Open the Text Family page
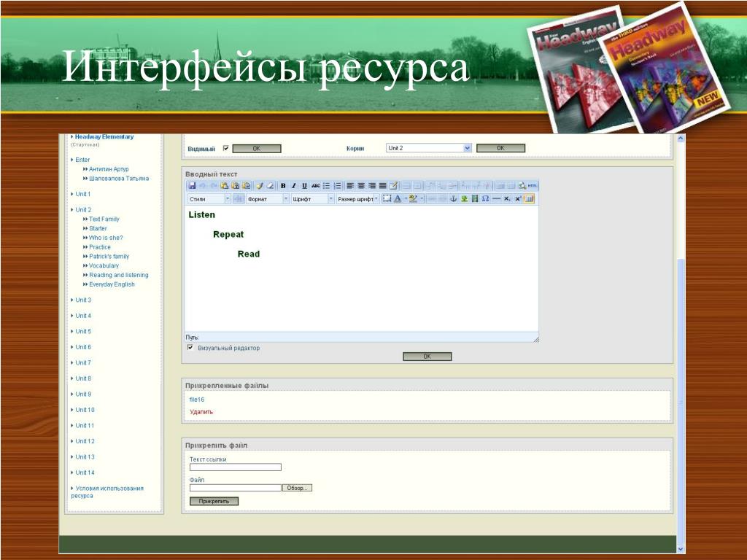747x560 pixels. 104,219
